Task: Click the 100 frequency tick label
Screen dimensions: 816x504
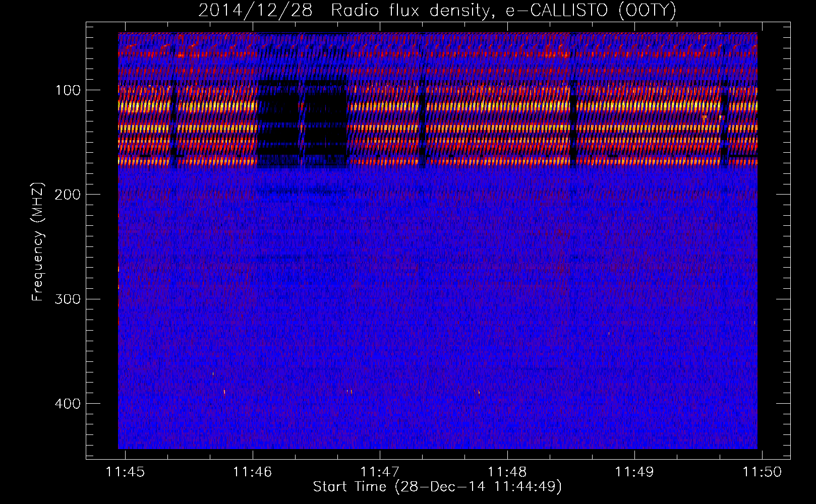Action: 68,90
